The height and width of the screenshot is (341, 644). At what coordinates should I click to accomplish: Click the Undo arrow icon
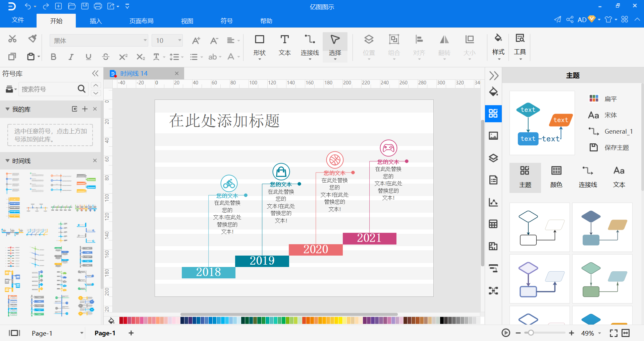tap(28, 6)
